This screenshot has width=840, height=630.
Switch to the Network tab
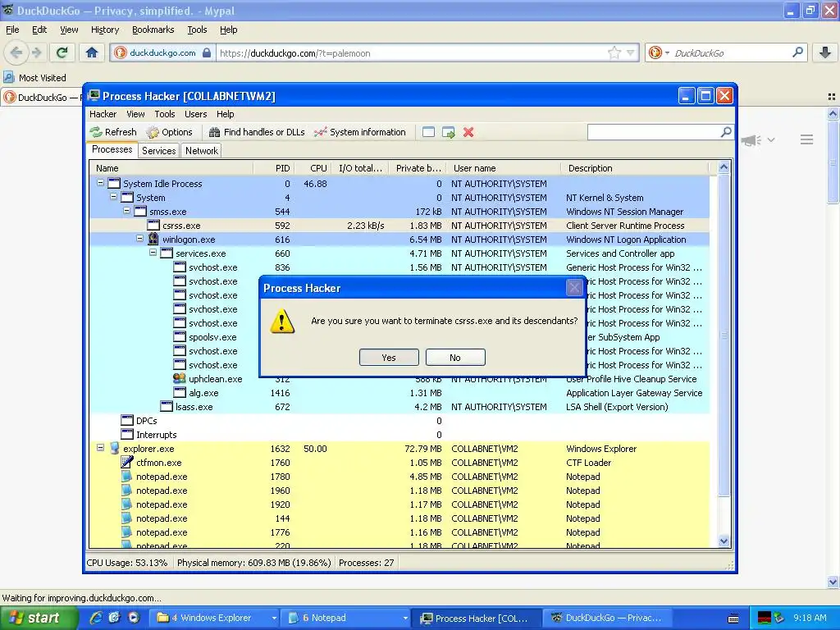click(202, 151)
